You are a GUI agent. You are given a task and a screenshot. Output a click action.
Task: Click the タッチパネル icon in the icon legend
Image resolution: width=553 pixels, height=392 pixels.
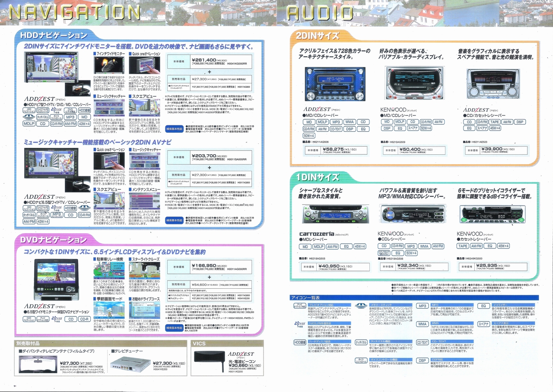click(x=361, y=342)
